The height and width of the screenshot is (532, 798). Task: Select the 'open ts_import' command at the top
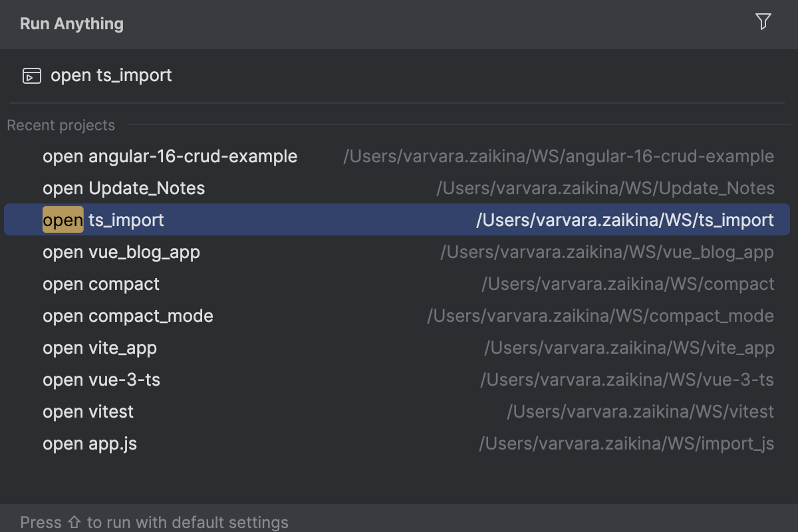coord(110,75)
